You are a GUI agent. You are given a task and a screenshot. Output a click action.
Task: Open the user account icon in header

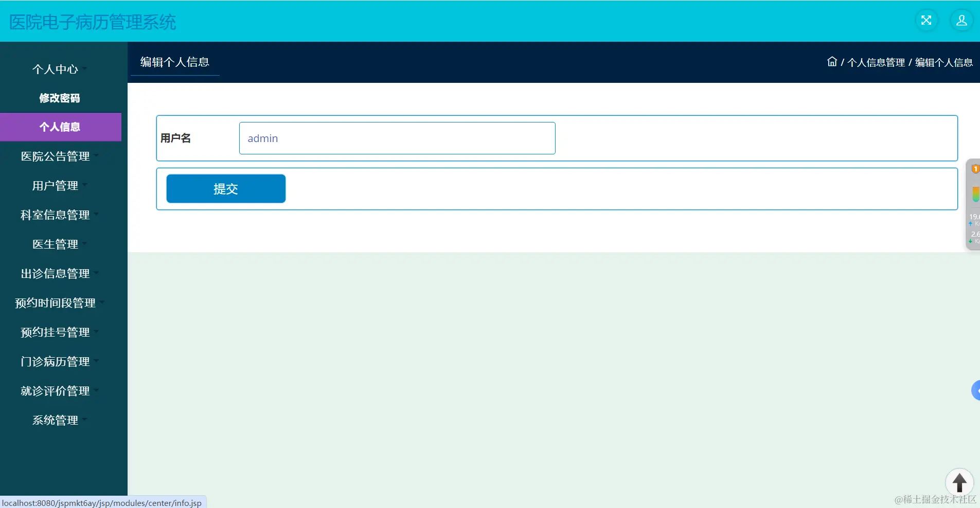tap(961, 21)
